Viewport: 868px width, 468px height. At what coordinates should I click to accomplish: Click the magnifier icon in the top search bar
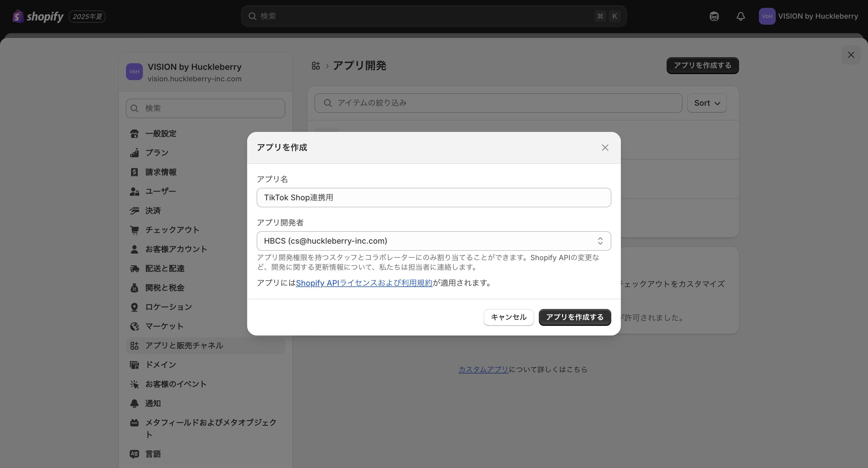(252, 16)
